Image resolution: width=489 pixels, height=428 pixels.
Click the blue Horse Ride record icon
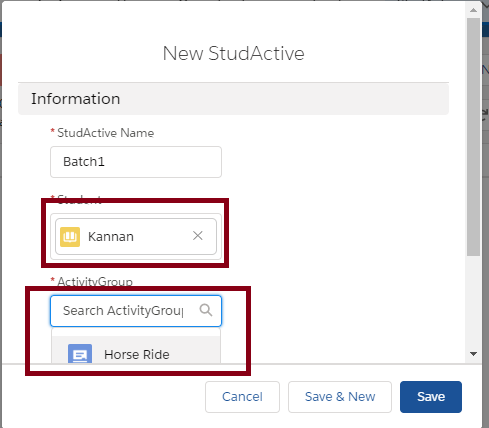[x=80, y=354]
